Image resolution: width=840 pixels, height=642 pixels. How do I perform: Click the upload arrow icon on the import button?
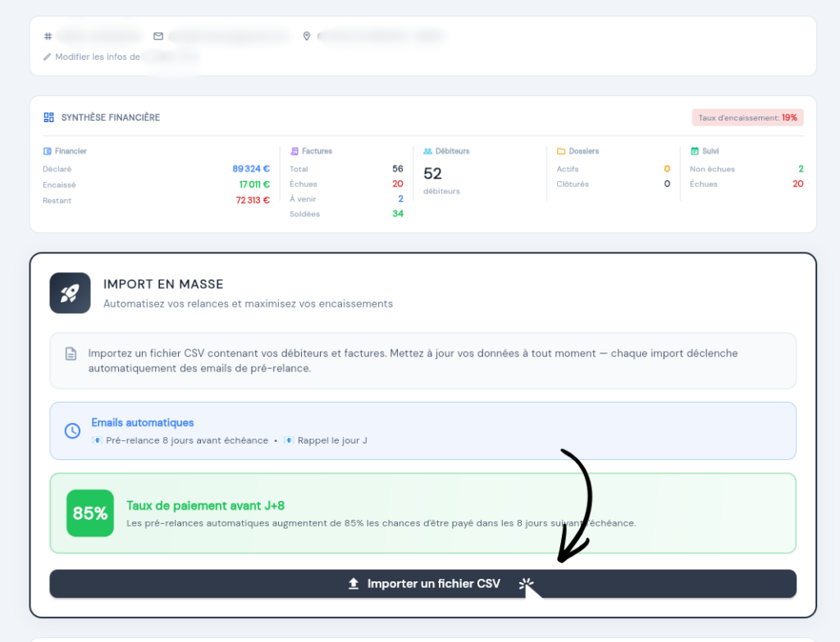[x=354, y=584]
